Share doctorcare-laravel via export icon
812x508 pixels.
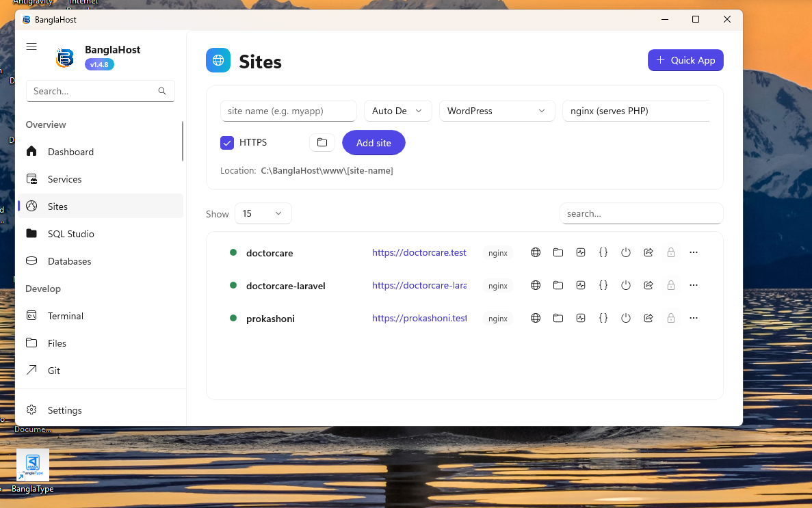[649, 285]
